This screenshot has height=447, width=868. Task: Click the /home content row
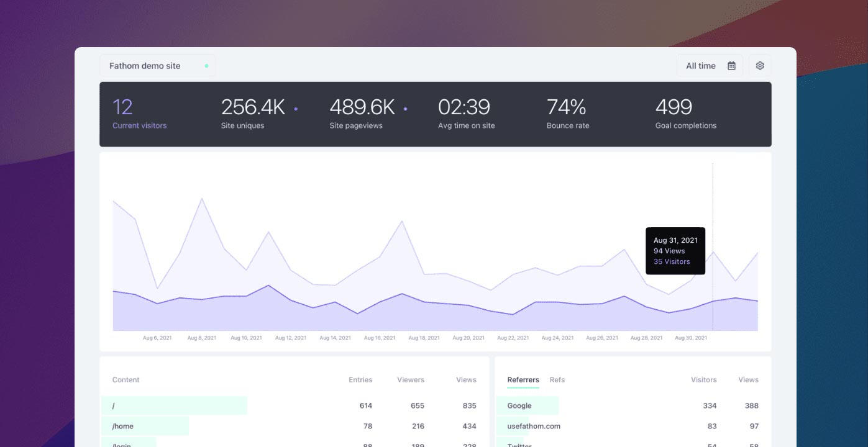(123, 426)
